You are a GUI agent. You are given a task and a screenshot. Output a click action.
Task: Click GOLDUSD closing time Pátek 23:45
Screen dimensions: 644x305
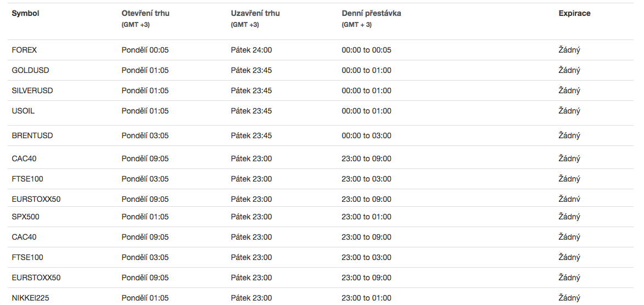(x=251, y=71)
